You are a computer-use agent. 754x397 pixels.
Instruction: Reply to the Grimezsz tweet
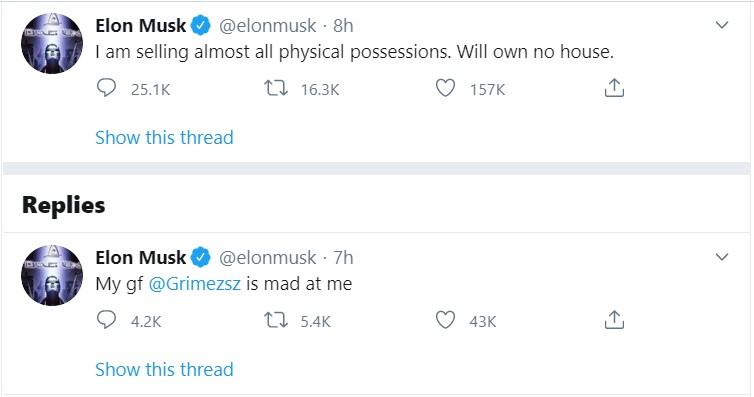click(x=106, y=320)
